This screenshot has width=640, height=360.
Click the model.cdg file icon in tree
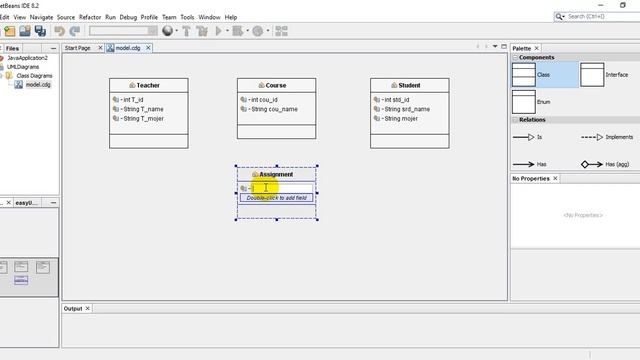(18, 84)
